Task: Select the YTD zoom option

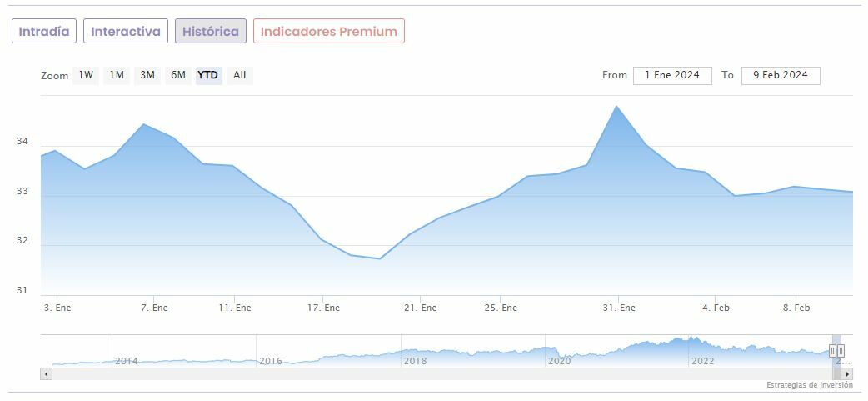Action: coord(208,75)
